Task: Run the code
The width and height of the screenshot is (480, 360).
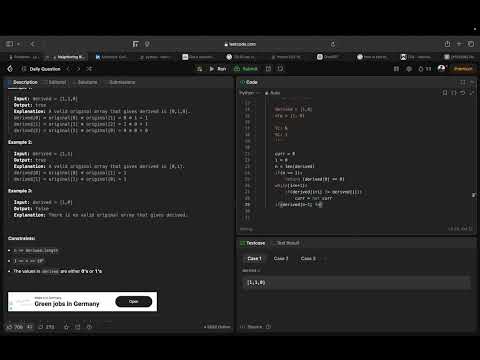Action: [x=218, y=69]
